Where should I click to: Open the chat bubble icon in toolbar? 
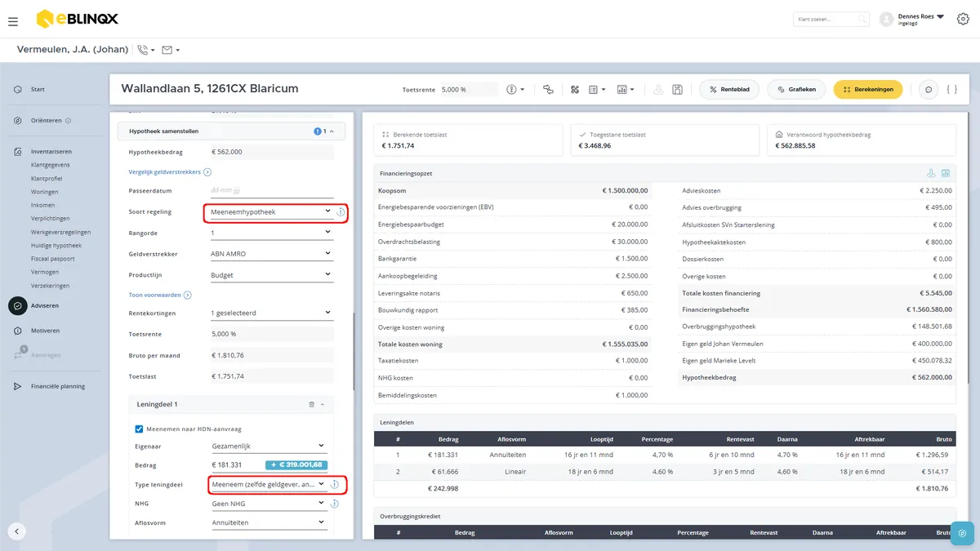(x=928, y=89)
